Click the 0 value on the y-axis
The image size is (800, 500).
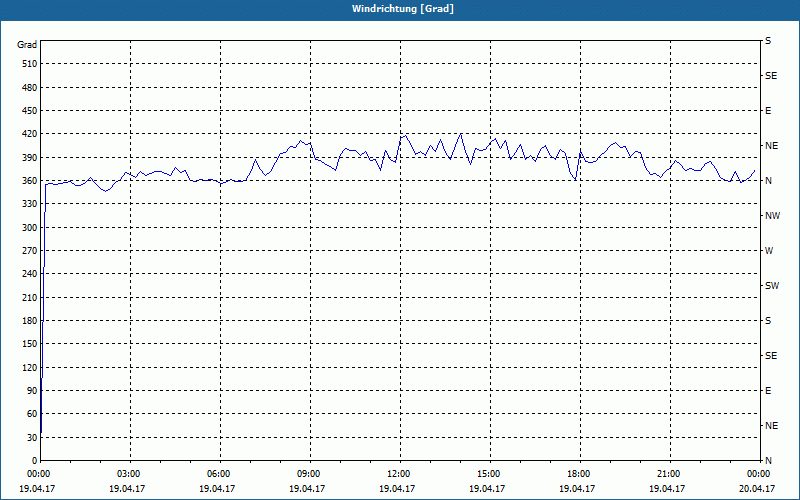[x=34, y=461]
